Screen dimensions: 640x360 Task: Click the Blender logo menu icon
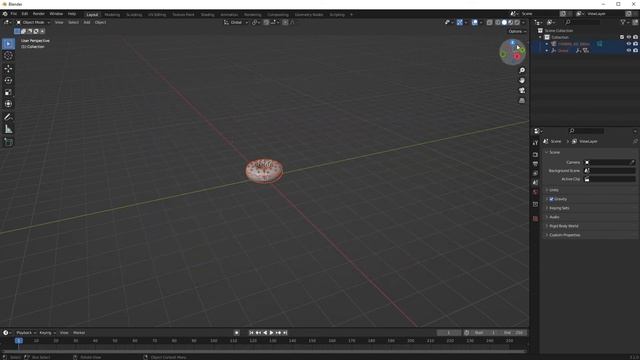pos(5,14)
